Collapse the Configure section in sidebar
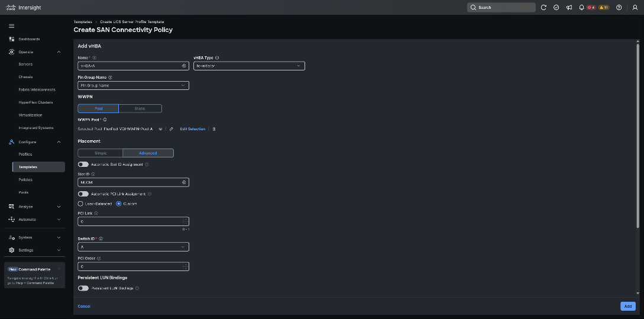This screenshot has width=644, height=319. point(59,142)
